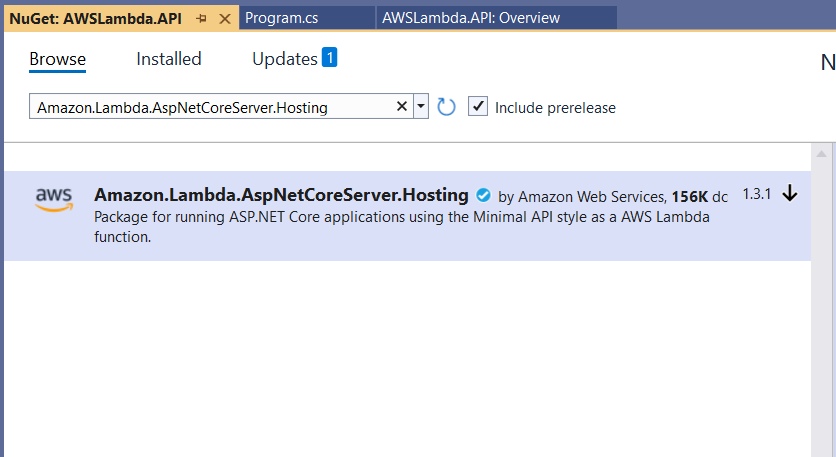
Task: Click the install down-arrow icon for version 1.3.1
Action: coord(790,193)
